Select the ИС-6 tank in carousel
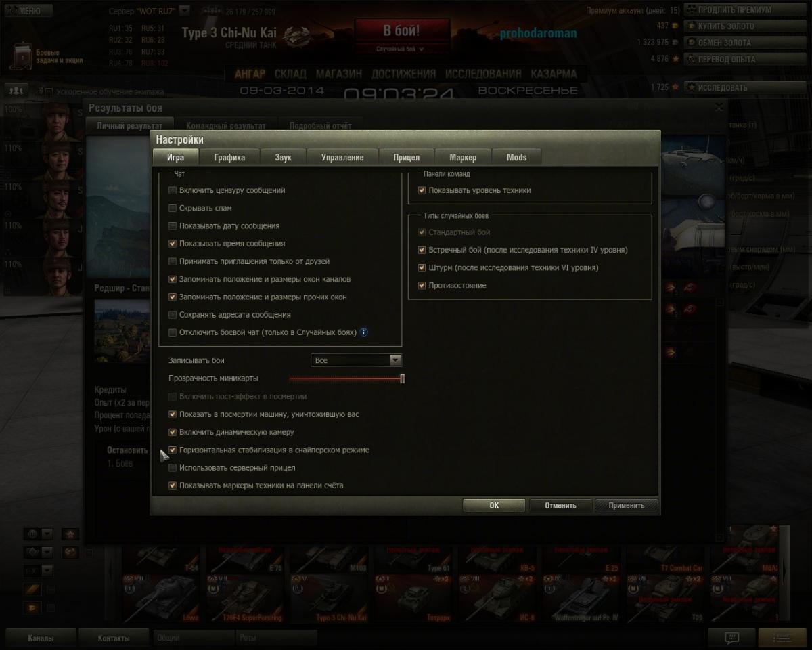 pos(499,599)
